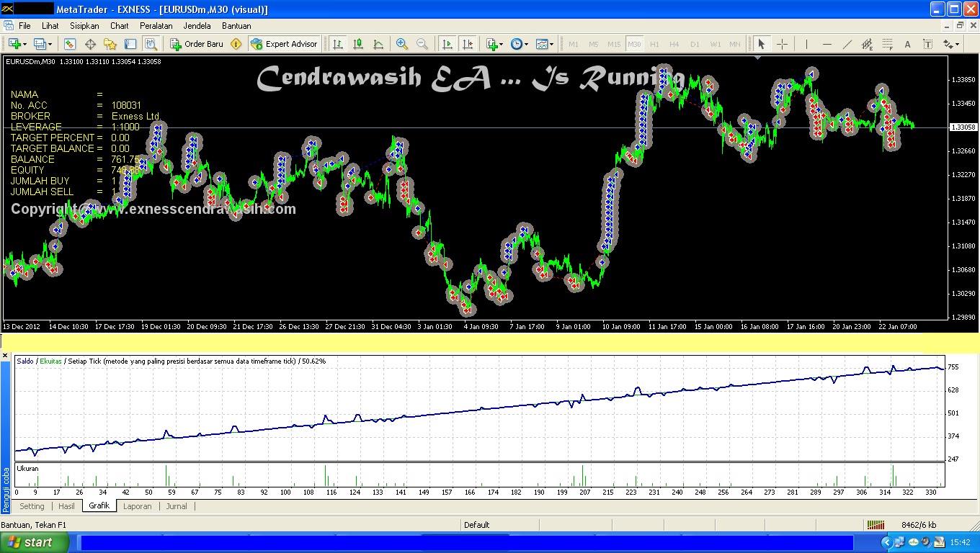The image size is (980, 553).
Task: Click the arrows objects icon
Action: (x=948, y=44)
